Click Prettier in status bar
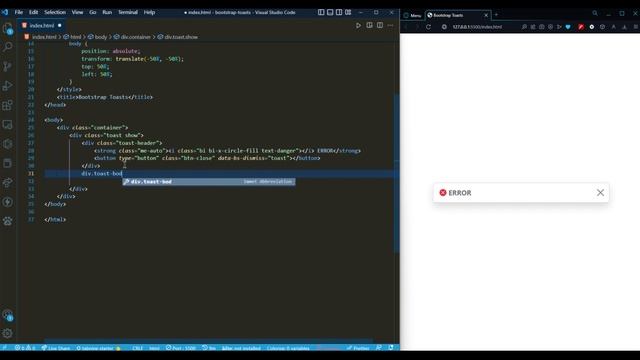 358,348
